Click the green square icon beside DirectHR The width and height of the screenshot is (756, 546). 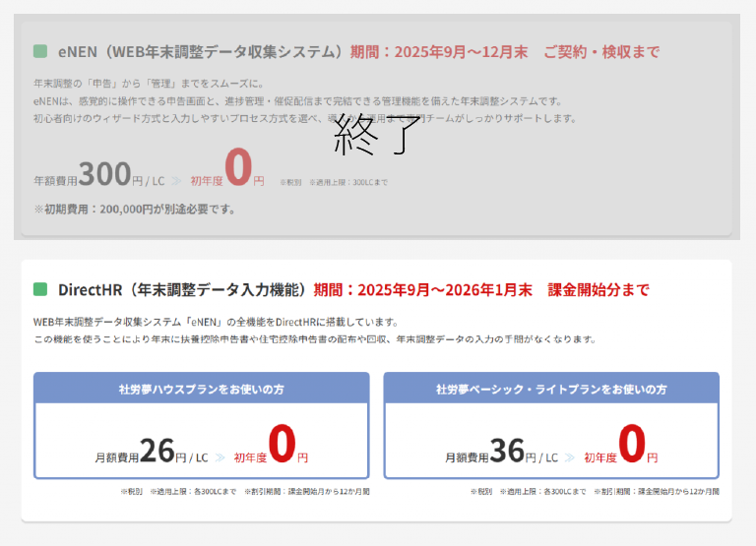(x=40, y=289)
